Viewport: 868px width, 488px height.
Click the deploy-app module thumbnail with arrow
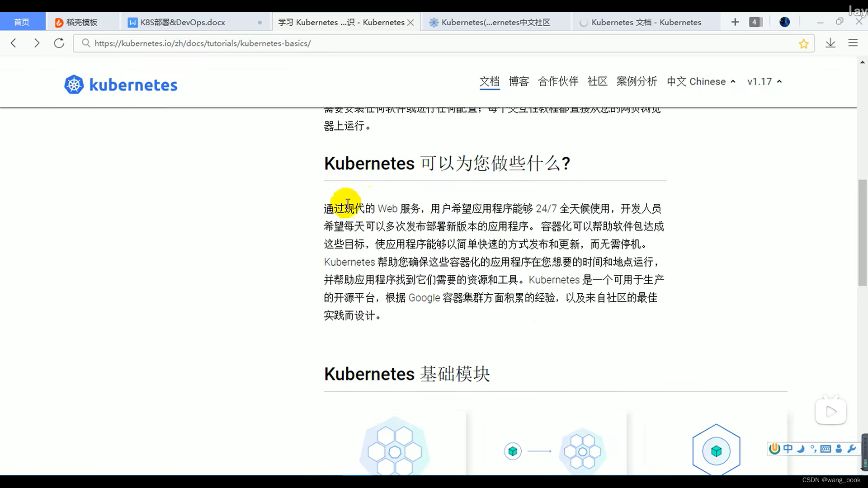pyautogui.click(x=555, y=450)
